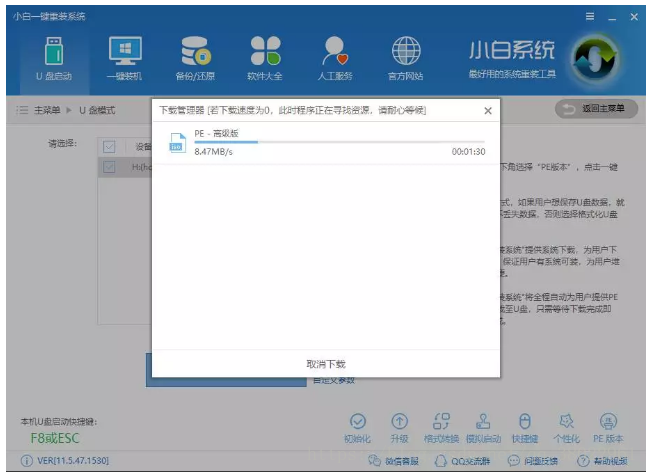
Task: Click the PE - 高级版 download name
Action: click(x=217, y=133)
